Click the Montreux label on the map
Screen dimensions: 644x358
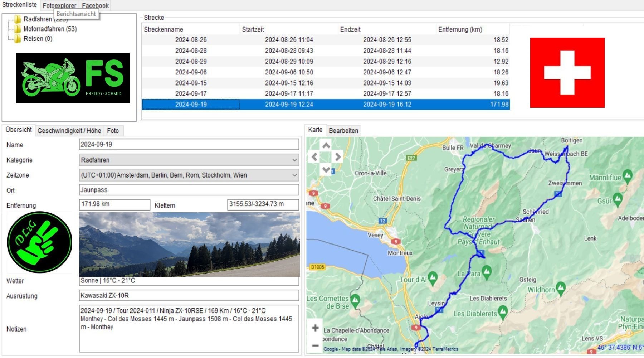pyautogui.click(x=400, y=253)
